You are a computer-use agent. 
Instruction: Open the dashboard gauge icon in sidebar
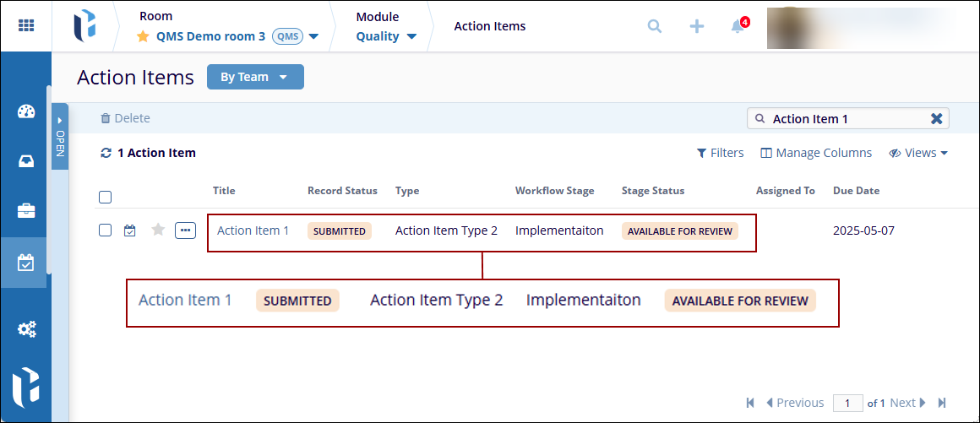click(26, 112)
